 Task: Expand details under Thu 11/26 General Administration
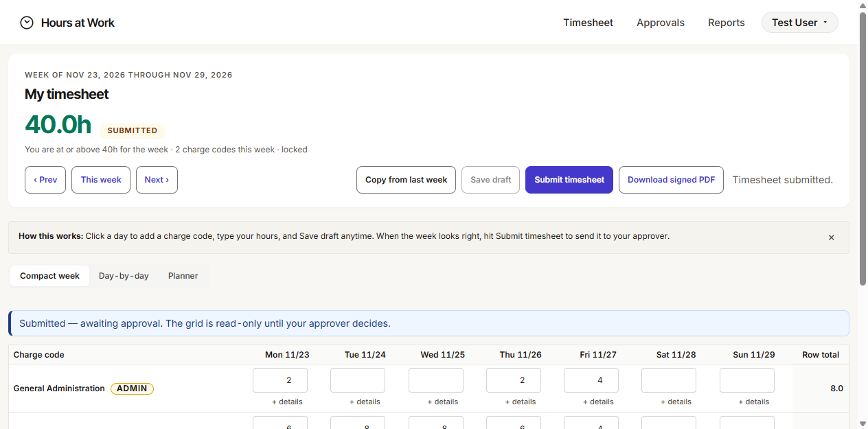(x=521, y=402)
